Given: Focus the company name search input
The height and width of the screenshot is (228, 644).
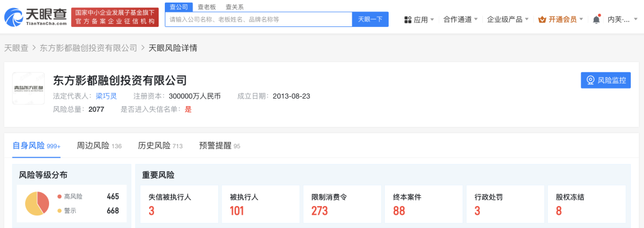Looking at the screenshot, I should pyautogui.click(x=258, y=19).
